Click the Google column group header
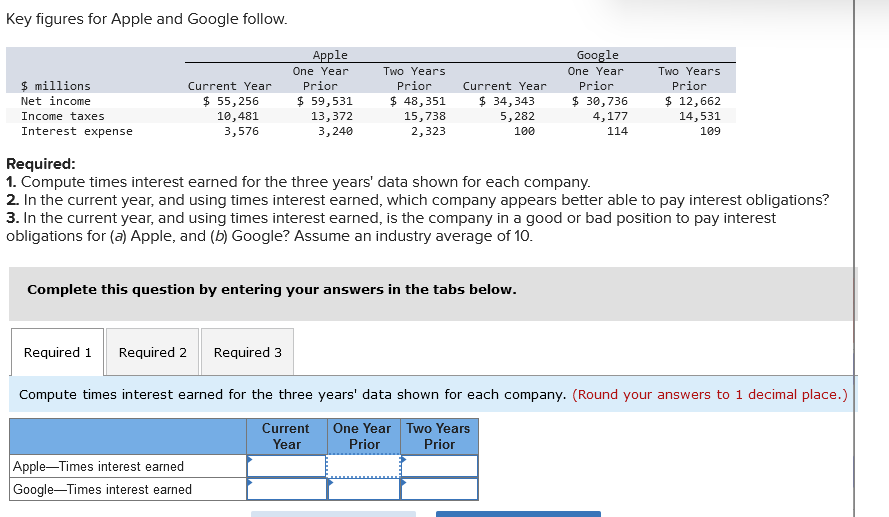This screenshot has height=517, width=889. (x=598, y=55)
